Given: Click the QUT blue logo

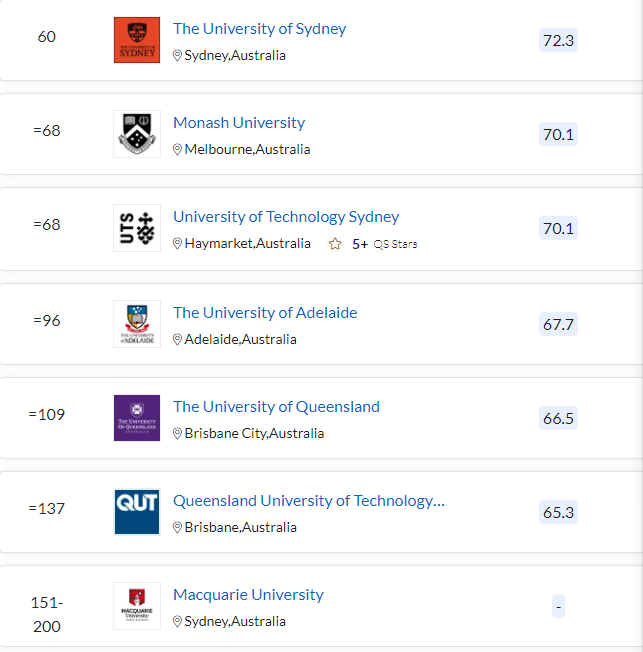Looking at the screenshot, I should pyautogui.click(x=137, y=512).
